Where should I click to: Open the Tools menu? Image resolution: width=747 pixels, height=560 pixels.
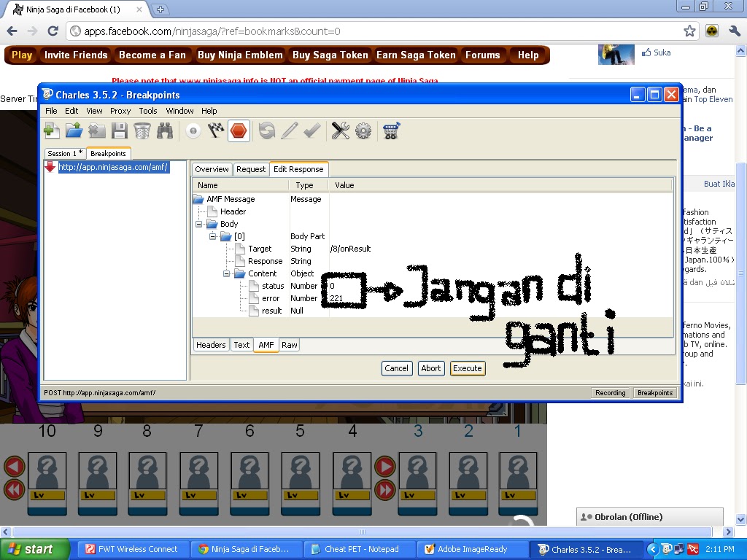[x=147, y=111]
